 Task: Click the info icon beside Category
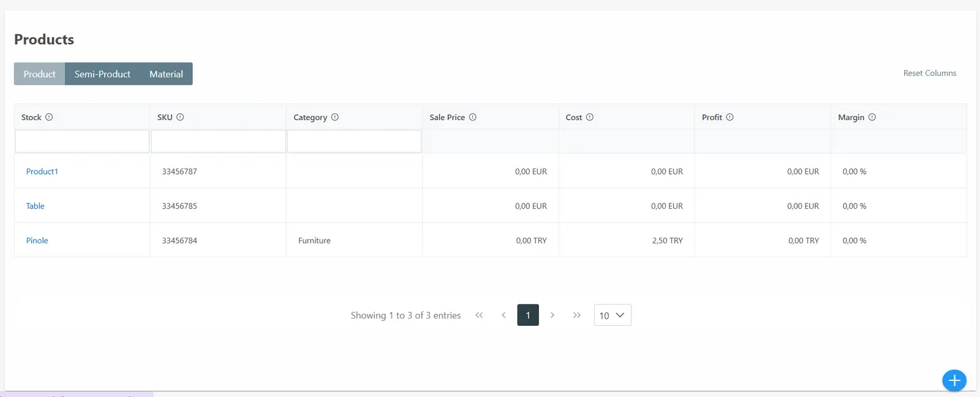tap(335, 117)
